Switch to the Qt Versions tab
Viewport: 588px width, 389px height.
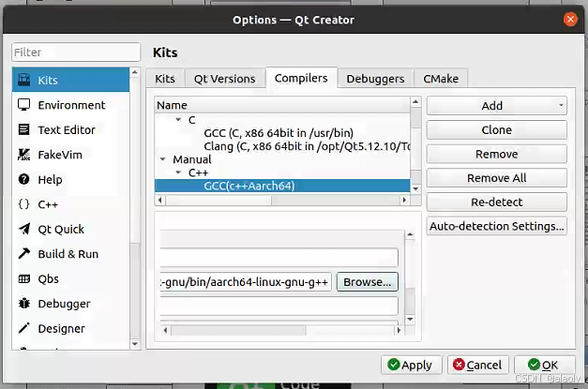[225, 79]
